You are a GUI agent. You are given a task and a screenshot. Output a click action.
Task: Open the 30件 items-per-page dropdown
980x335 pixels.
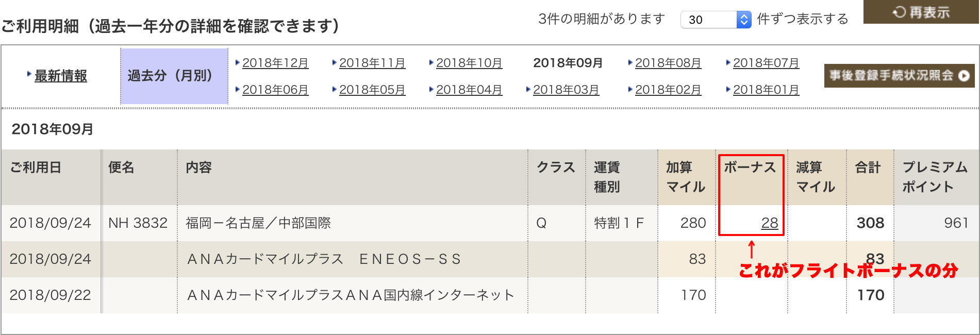pos(716,20)
